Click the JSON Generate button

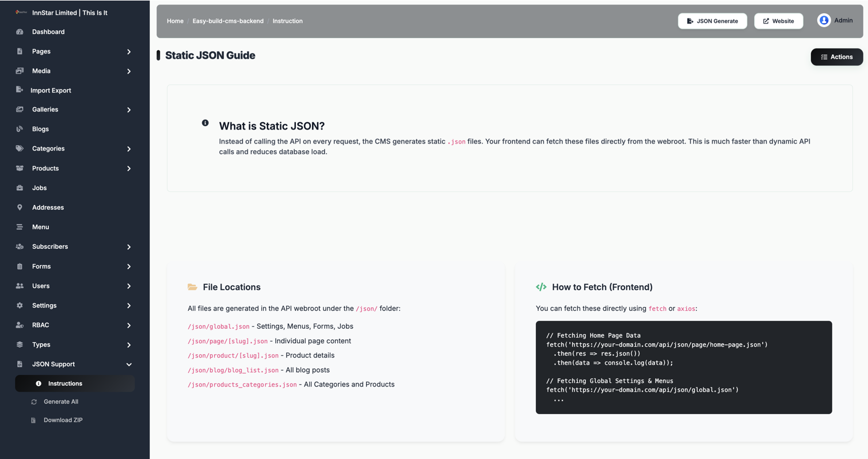(712, 21)
